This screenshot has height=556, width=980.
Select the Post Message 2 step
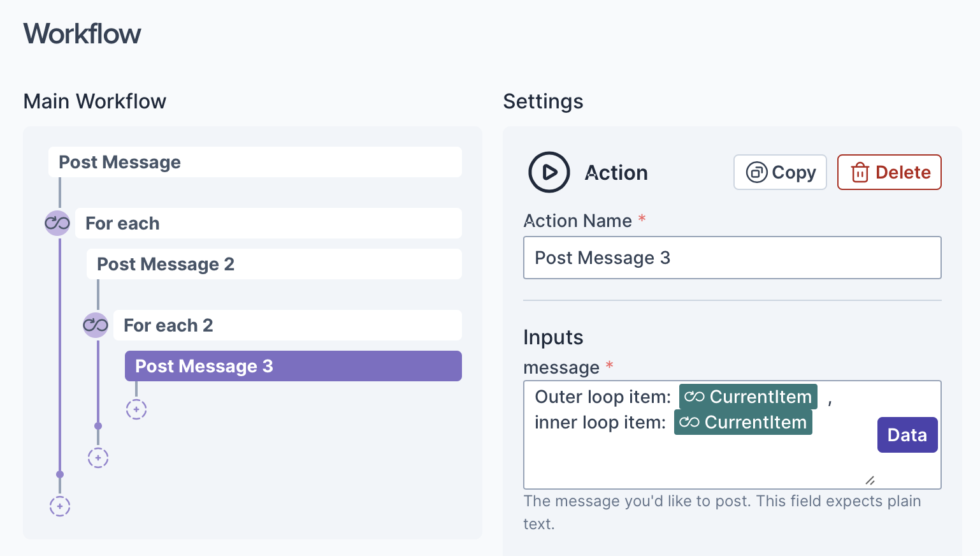[274, 264]
